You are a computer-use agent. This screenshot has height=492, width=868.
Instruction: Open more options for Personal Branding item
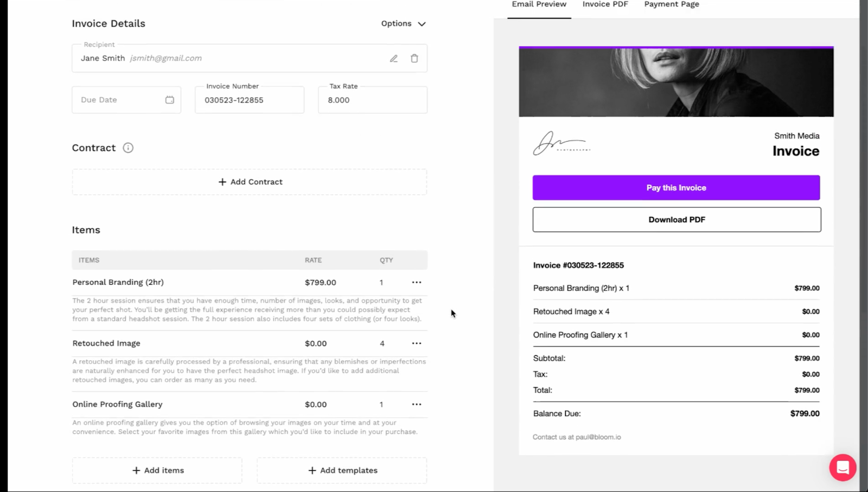point(416,282)
